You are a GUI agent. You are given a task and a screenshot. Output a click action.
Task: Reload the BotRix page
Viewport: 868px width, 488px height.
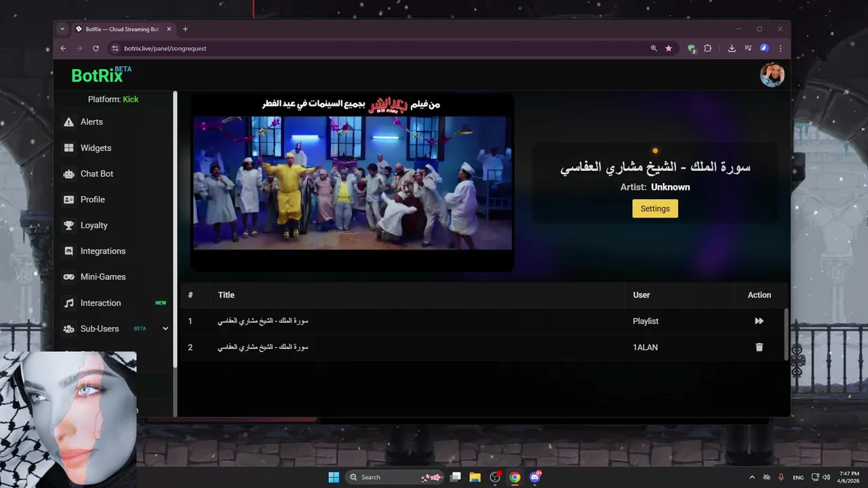click(96, 48)
